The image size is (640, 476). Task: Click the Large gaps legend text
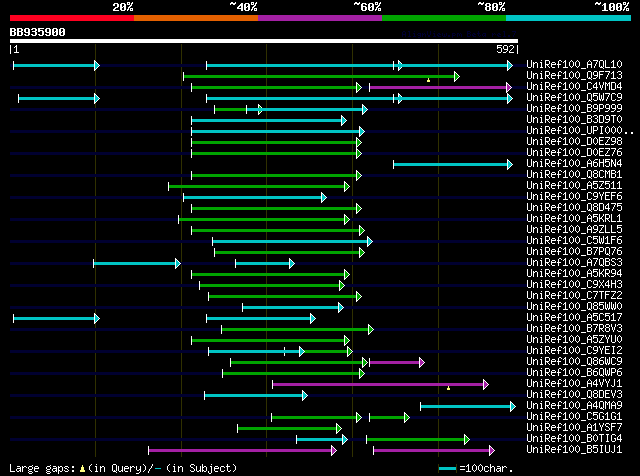[123, 468]
